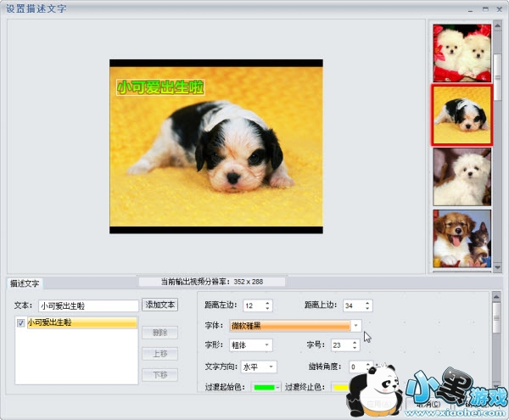Maximize the 设置描述文字 window
This screenshot has height=420, width=509.
click(x=485, y=8)
